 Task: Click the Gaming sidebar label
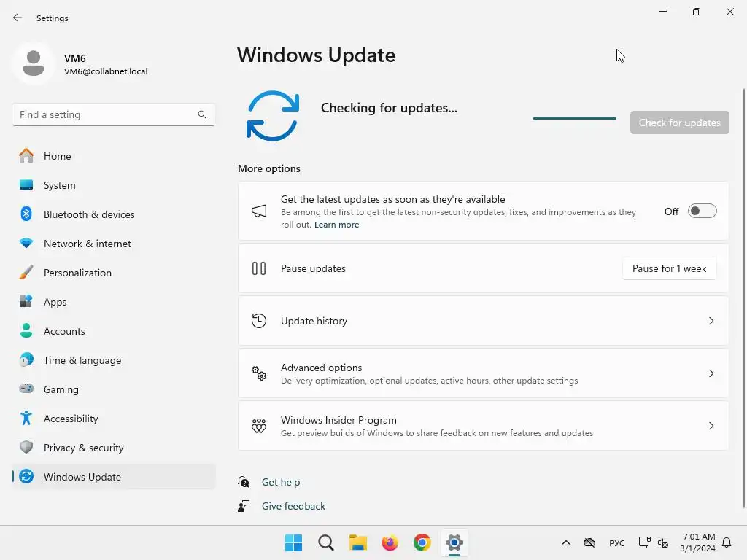61,389
